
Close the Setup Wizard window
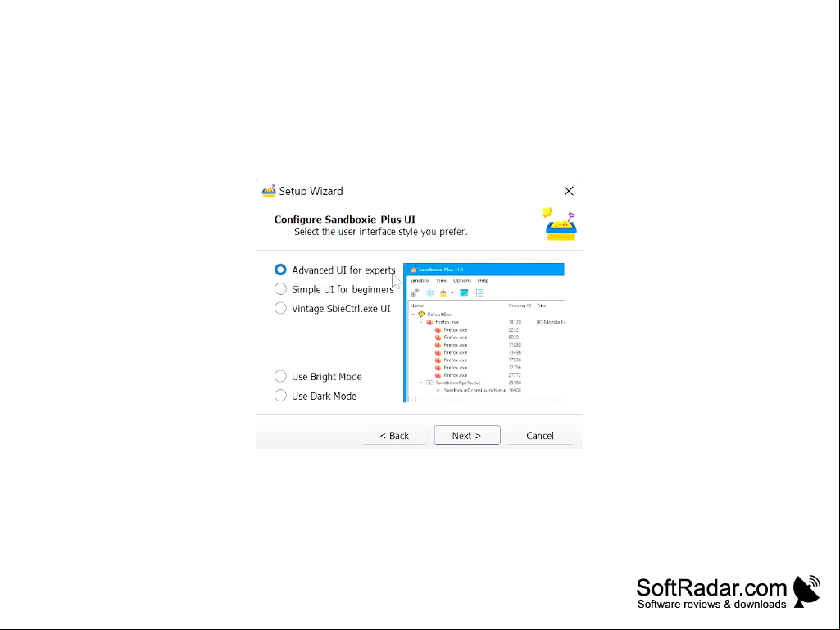(569, 191)
